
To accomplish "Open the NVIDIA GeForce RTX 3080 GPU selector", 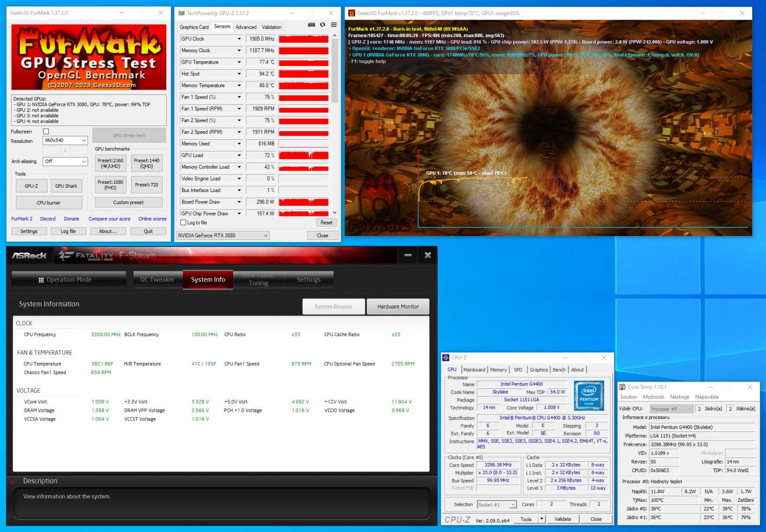I will pos(223,236).
